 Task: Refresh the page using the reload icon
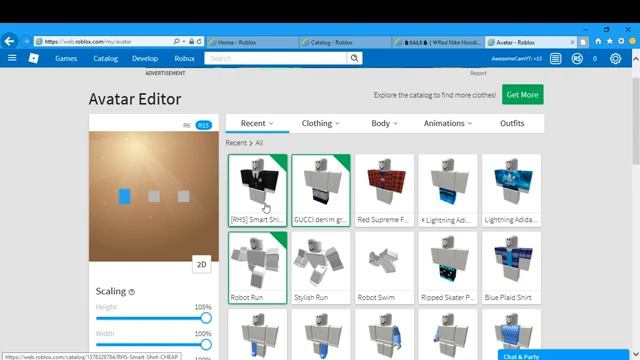[199, 42]
